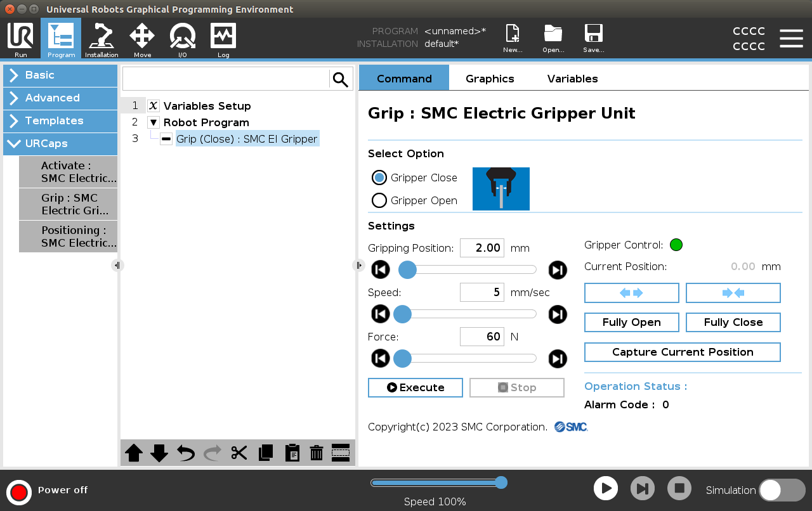Expand the Templates section
Screen dimensions: 812x511
point(60,121)
